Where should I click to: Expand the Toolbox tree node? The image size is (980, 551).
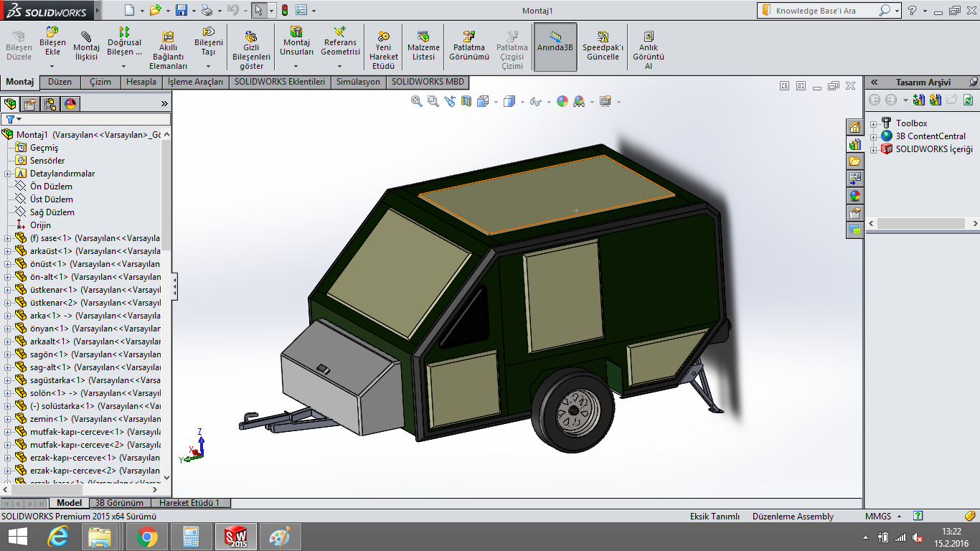coord(873,123)
